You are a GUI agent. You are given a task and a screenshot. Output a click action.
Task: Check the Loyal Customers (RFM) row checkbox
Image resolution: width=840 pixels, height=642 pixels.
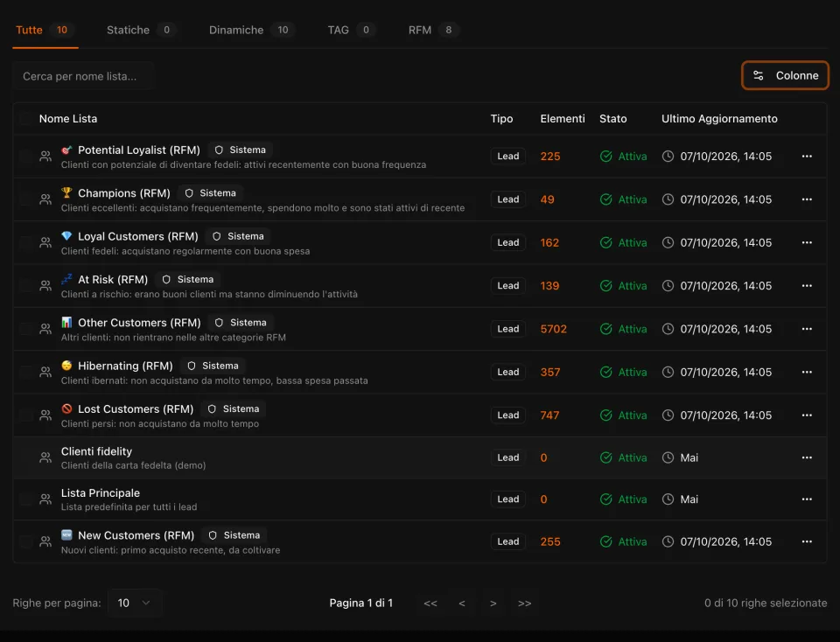(x=25, y=242)
